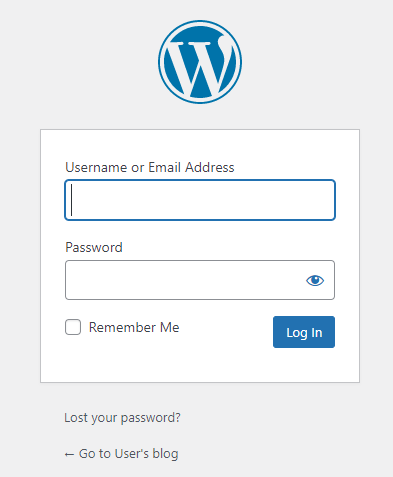Click the word password? in the lost-password link
Image resolution: width=393 pixels, height=477 pixels.
[x=150, y=418]
